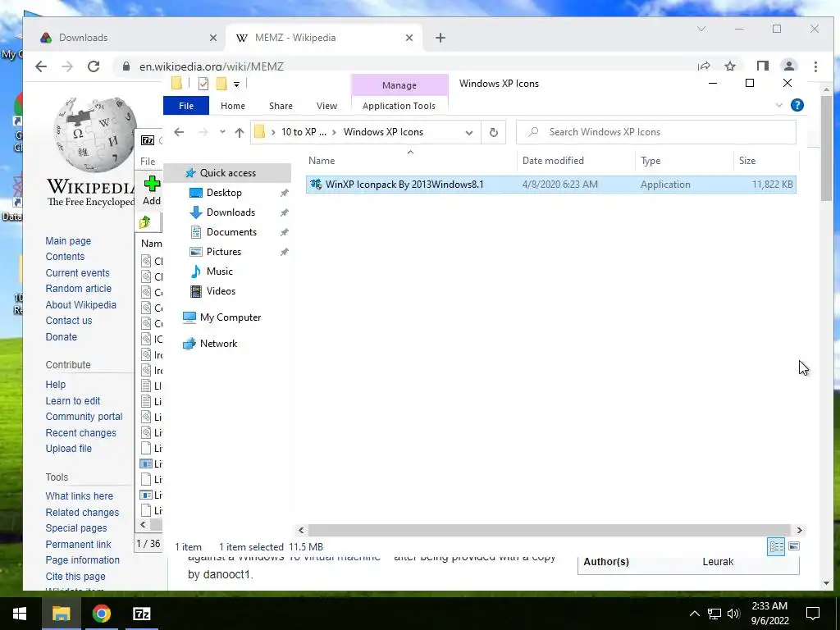Switch to the Home ribbon tab

point(232,106)
